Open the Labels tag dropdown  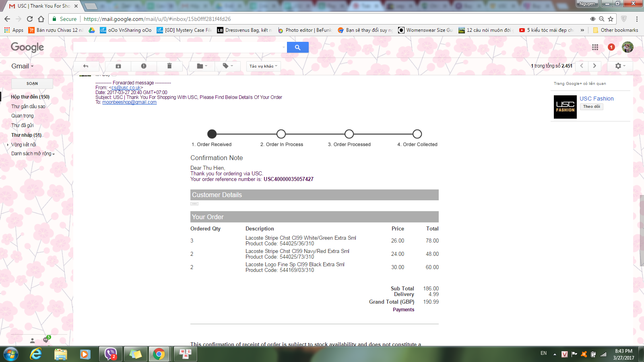point(228,66)
